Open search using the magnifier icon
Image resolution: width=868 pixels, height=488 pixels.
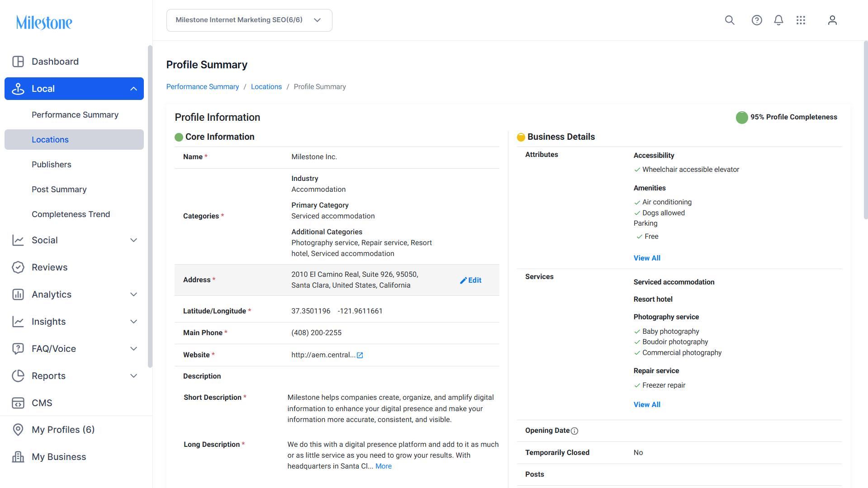(730, 20)
